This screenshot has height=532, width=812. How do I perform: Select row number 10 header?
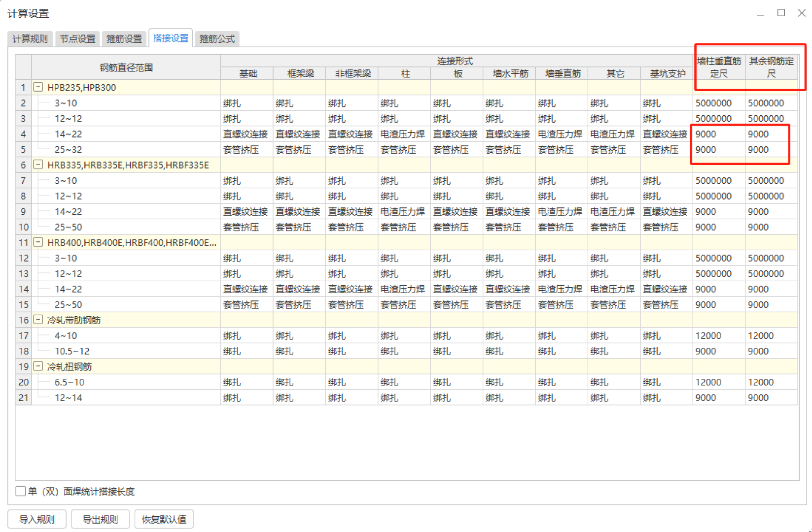(x=23, y=227)
